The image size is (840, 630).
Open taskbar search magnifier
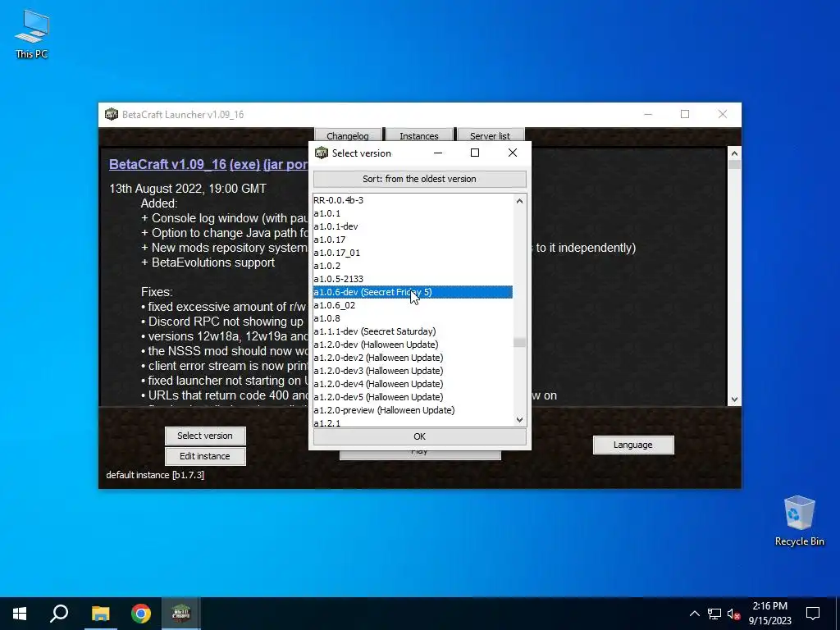point(59,614)
